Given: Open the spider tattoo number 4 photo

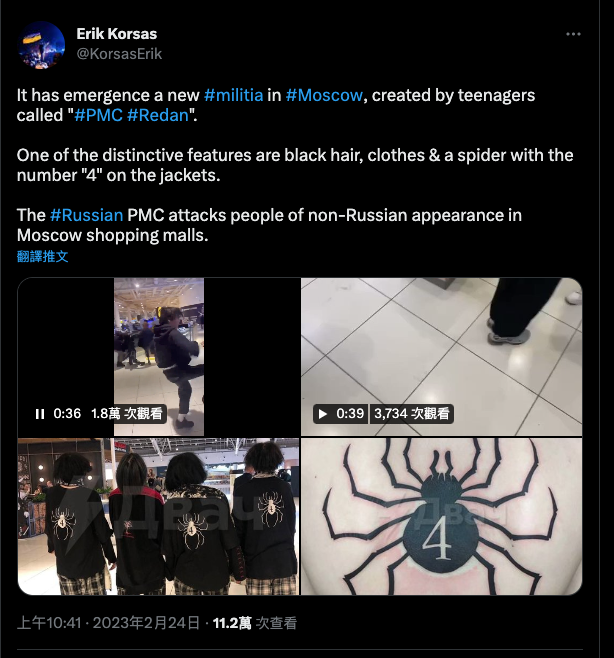Looking at the screenshot, I should tap(442, 517).
